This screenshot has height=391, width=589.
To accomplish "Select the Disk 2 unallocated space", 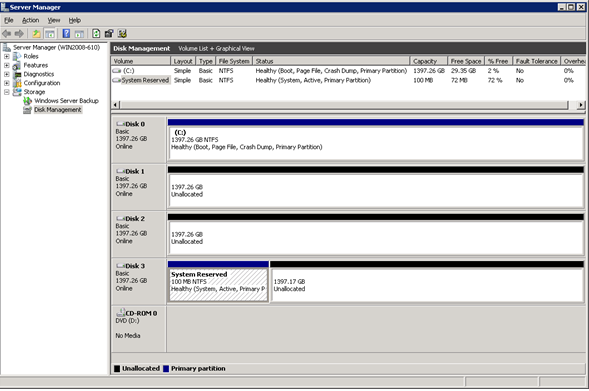I will [x=376, y=234].
